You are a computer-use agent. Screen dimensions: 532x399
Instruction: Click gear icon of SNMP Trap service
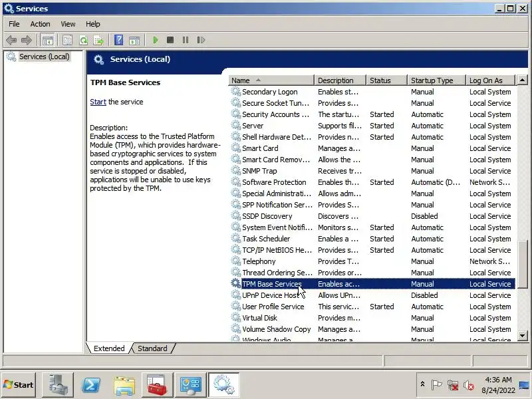pos(236,171)
